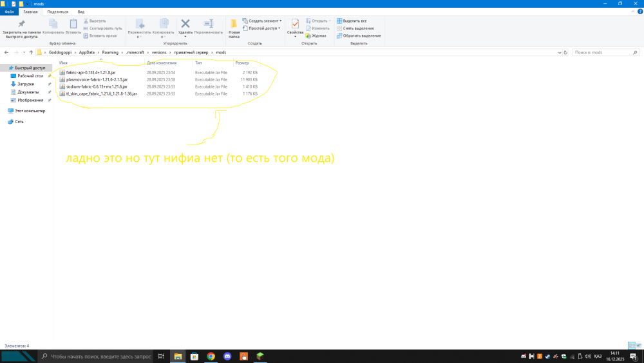This screenshot has height=363, width=644.
Task: Open Google Chrome from the taskbar
Action: [x=211, y=357]
